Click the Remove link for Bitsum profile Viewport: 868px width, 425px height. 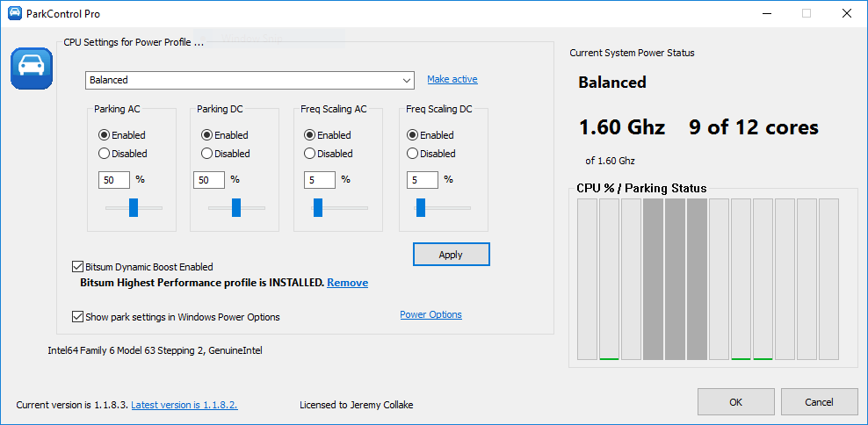coord(348,283)
